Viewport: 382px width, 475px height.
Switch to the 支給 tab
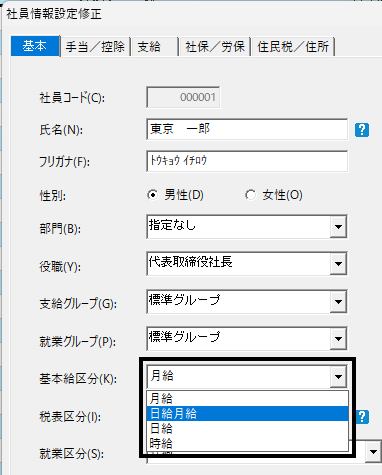[155, 47]
